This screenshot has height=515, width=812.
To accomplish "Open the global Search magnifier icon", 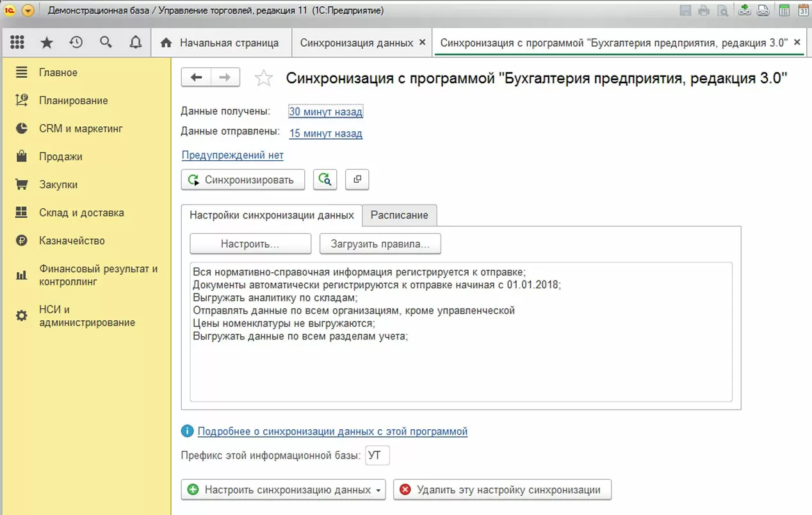I will [x=106, y=43].
